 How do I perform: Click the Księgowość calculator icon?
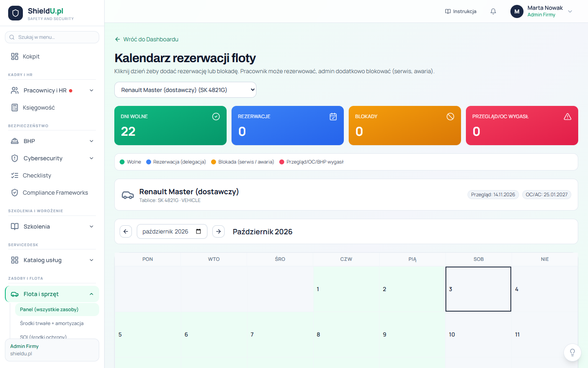[x=15, y=108]
